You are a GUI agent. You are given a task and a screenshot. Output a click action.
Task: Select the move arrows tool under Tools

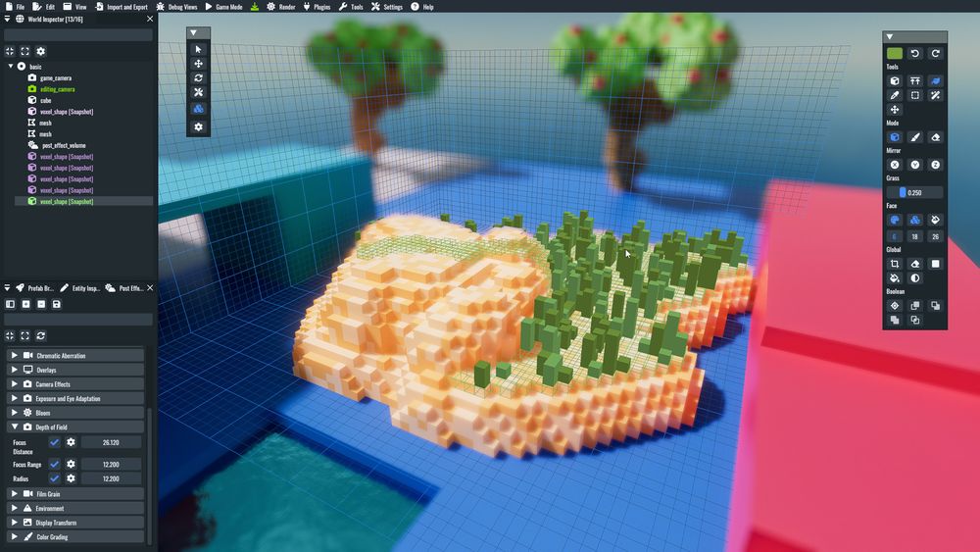point(895,110)
